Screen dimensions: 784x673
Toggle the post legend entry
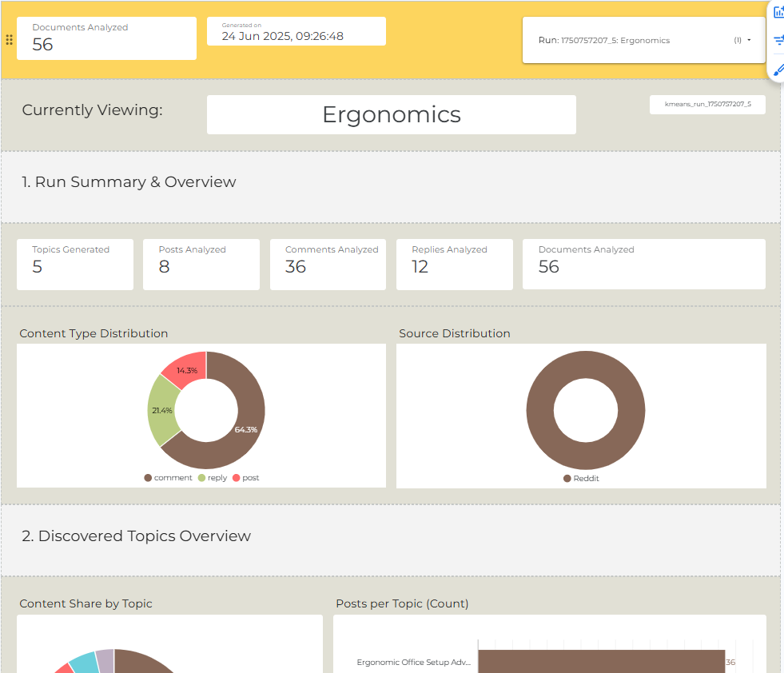click(x=246, y=478)
